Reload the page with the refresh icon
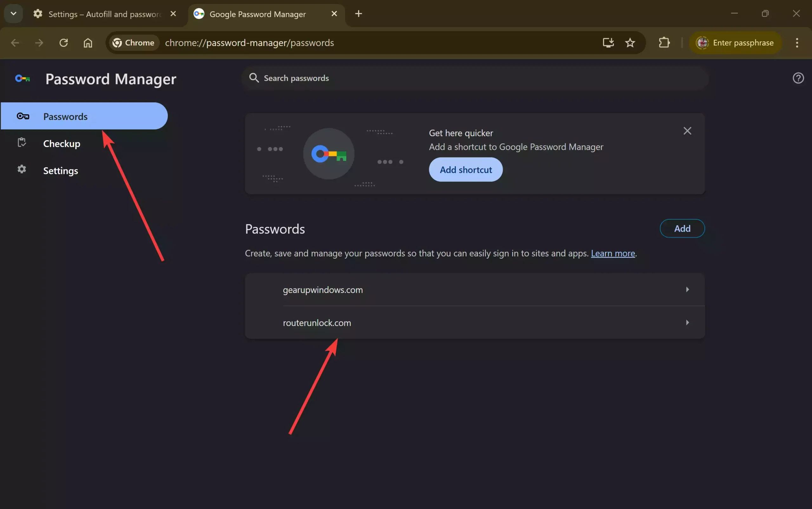This screenshot has width=812, height=509. click(63, 43)
